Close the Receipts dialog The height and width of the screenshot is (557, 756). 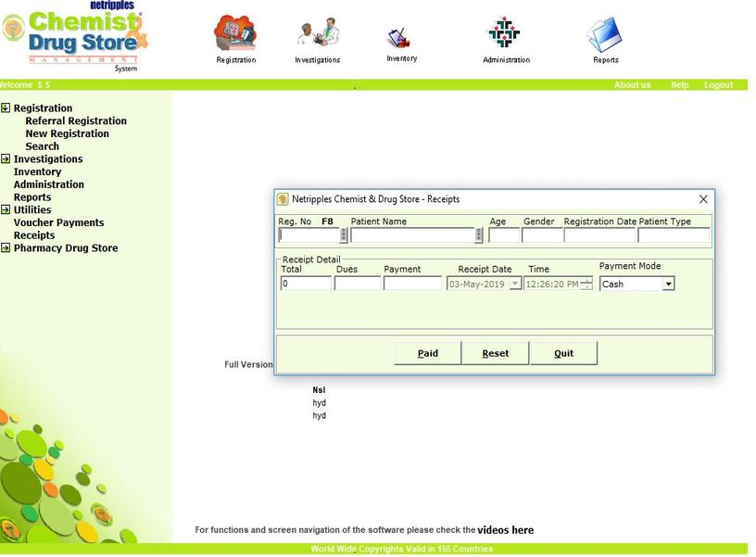click(703, 199)
